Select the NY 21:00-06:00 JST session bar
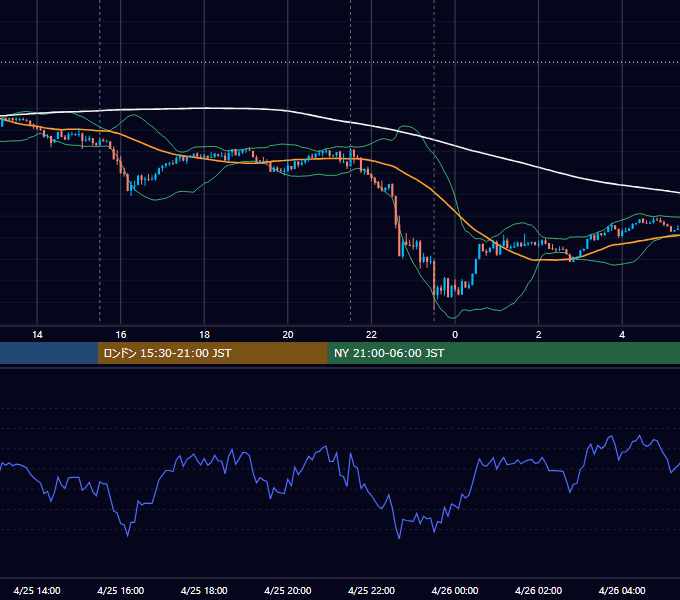The height and width of the screenshot is (600, 680). [x=503, y=353]
